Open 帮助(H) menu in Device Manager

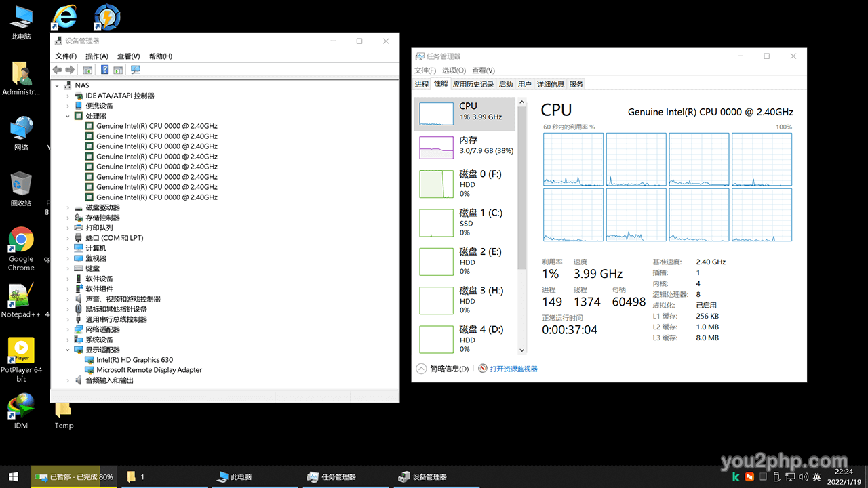(160, 56)
